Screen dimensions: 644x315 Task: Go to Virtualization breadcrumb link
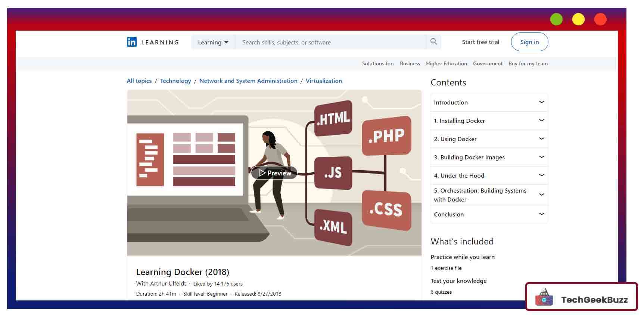click(324, 81)
